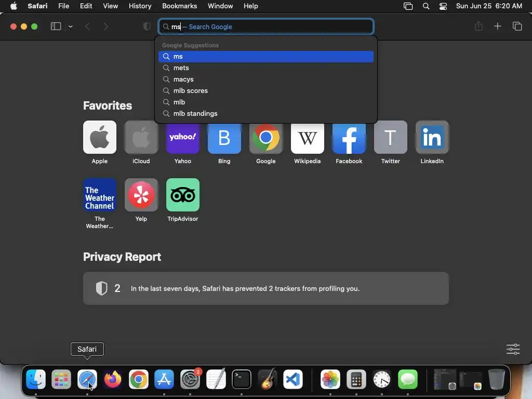Screen dimensions: 532x399
Task: Open TextEdit from the Dock
Action: click(216, 379)
